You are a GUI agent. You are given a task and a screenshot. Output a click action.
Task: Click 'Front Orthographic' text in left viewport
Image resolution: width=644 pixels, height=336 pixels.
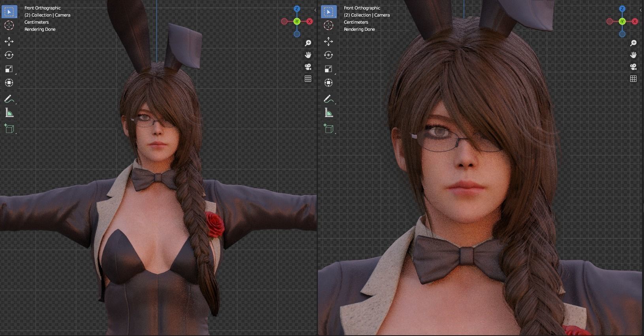pos(43,8)
